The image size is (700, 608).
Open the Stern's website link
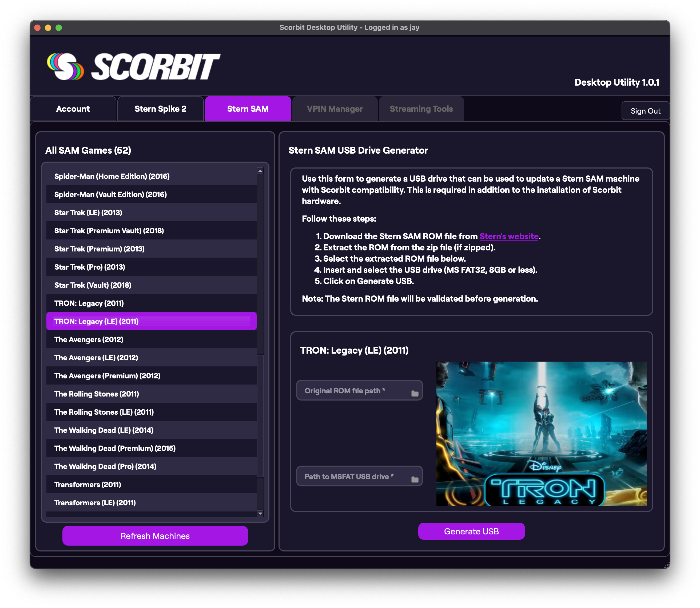pos(508,236)
